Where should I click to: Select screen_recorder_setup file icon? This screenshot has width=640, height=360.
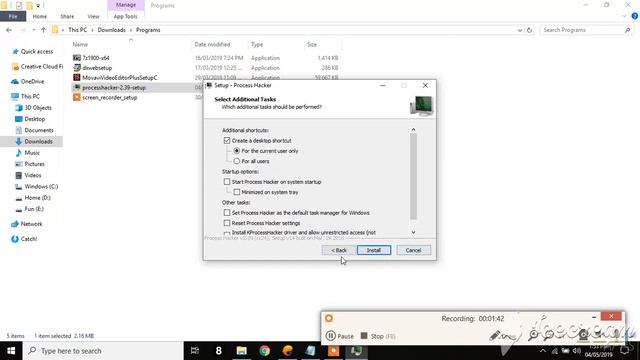coord(77,97)
